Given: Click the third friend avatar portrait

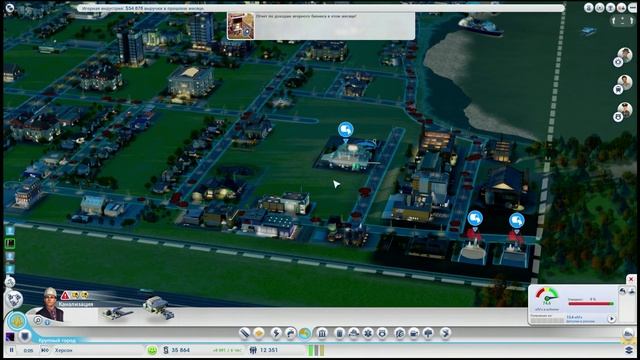Looking at the screenshot, I should [x=624, y=110].
